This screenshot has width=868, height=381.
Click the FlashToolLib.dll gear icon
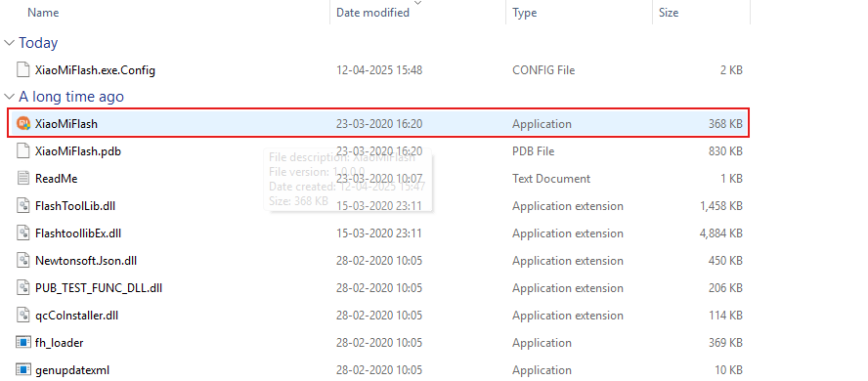click(22, 206)
